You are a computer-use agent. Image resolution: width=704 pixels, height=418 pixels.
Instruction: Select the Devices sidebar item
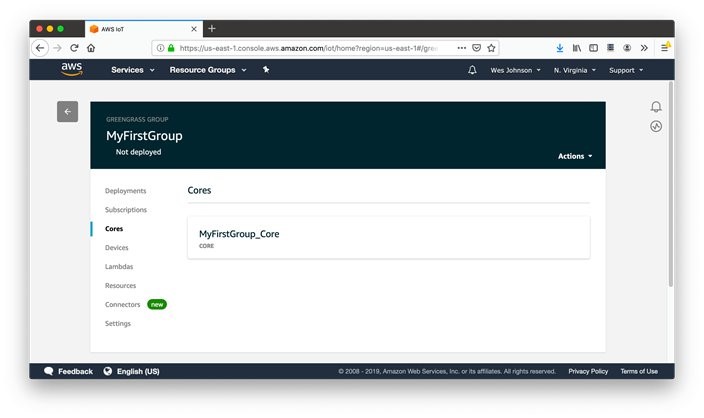click(x=117, y=247)
